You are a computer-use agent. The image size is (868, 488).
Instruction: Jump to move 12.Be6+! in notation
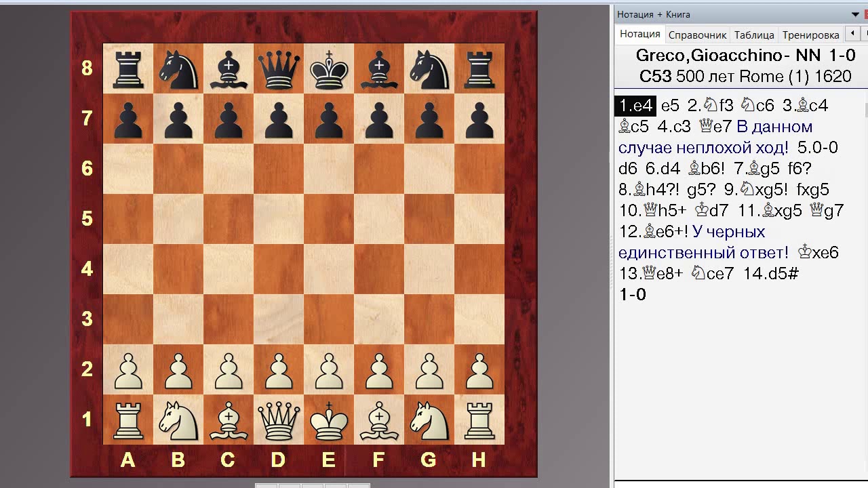pyautogui.click(x=653, y=232)
